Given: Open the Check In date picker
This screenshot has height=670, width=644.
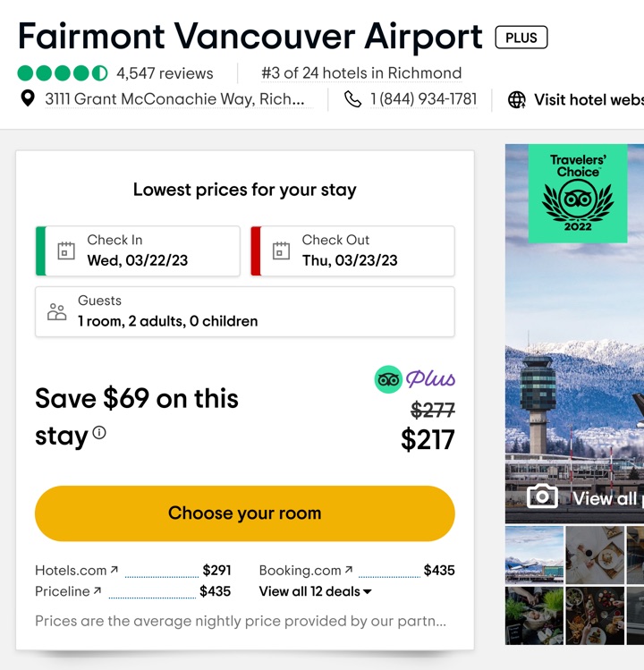Looking at the screenshot, I should click(x=138, y=250).
